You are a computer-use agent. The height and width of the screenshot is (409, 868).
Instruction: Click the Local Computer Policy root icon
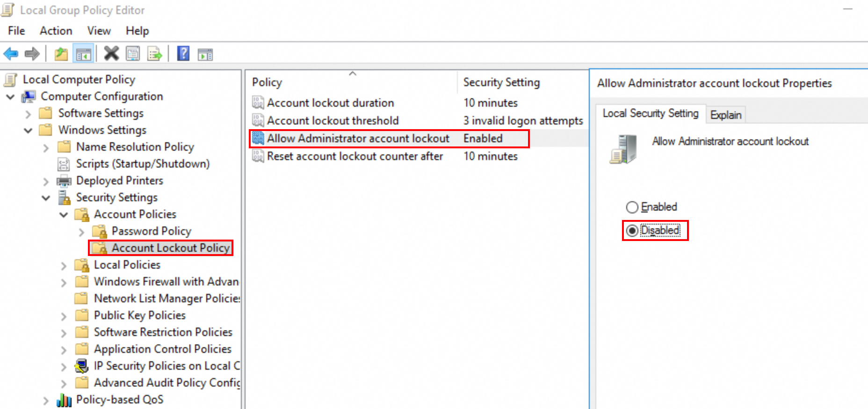click(10, 80)
